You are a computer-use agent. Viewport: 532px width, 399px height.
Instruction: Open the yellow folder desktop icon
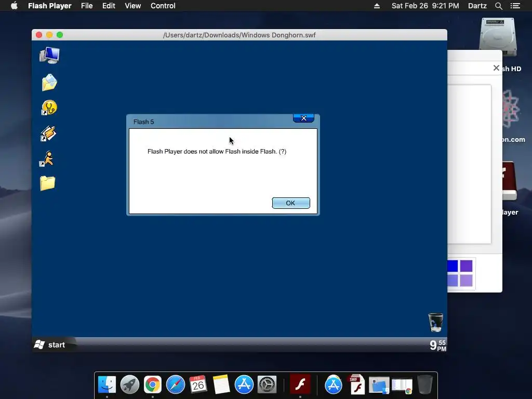coord(47,183)
